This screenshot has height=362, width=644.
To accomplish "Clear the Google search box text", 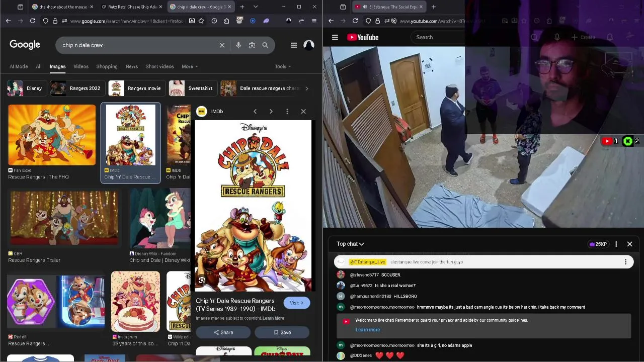I will pyautogui.click(x=222, y=45).
